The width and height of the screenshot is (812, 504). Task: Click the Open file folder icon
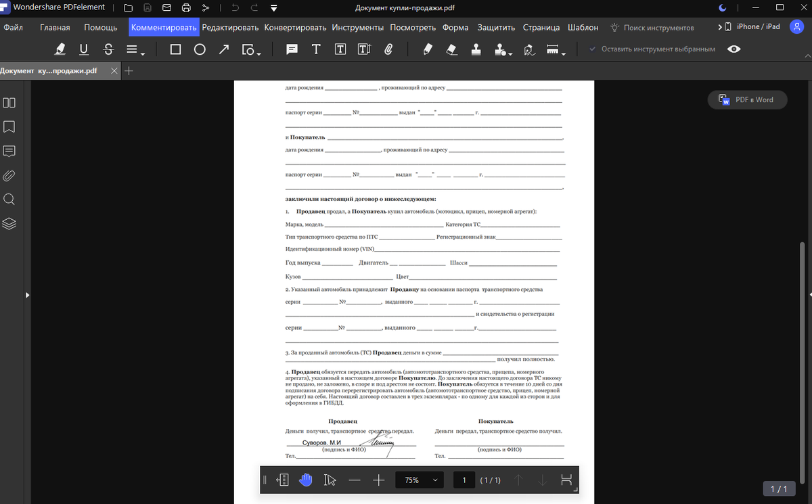point(128,8)
